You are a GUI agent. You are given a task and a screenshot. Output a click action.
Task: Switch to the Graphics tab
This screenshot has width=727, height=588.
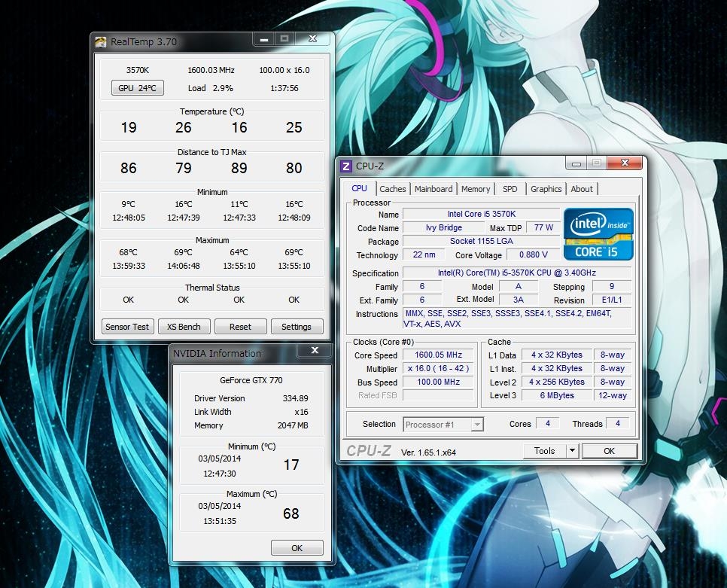(546, 189)
